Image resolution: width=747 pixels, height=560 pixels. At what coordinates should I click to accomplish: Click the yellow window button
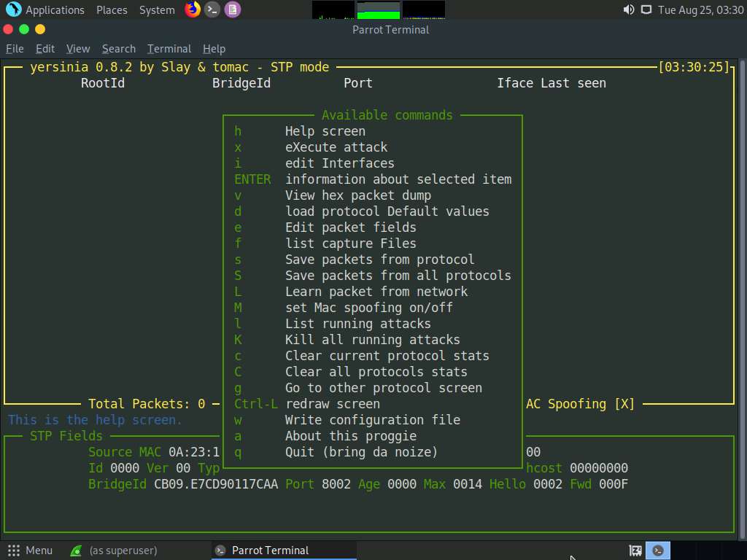(x=40, y=29)
